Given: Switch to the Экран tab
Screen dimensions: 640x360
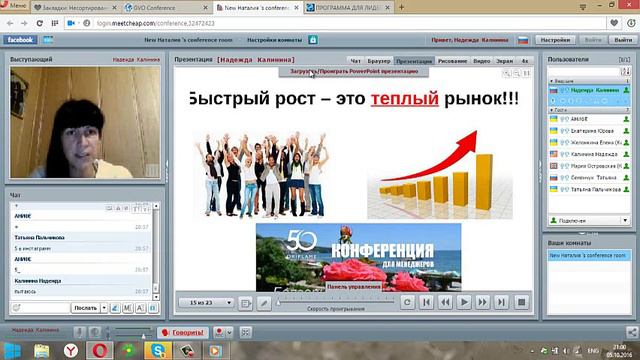Looking at the screenshot, I should coord(504,61).
